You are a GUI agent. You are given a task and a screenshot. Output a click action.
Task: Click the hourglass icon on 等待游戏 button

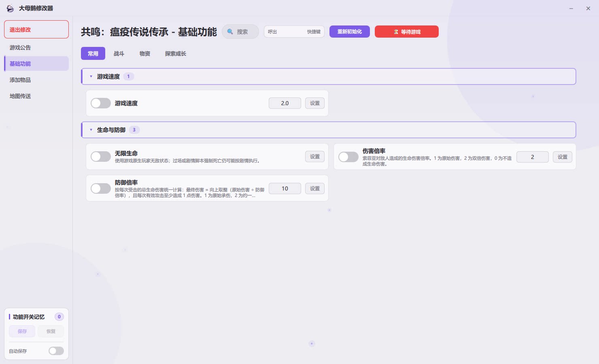pyautogui.click(x=396, y=32)
